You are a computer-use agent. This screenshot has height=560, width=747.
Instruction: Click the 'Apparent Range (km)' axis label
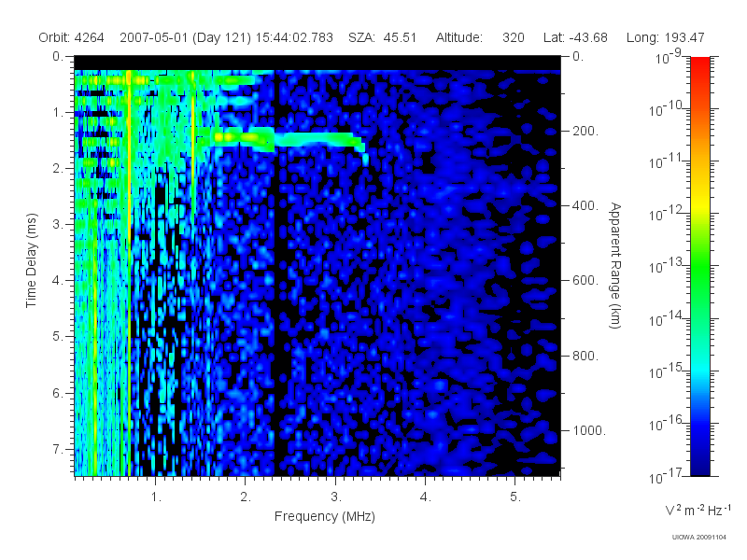tap(615, 265)
